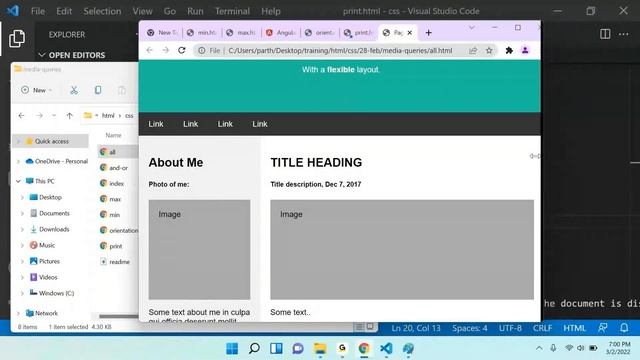Click CRLF end of line setting
Viewport: 640px width, 360px height.
542,328
